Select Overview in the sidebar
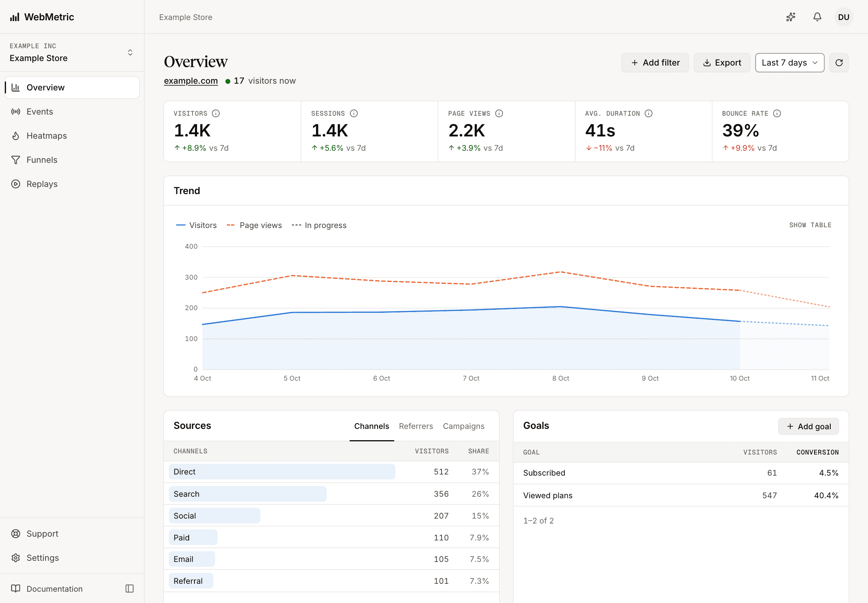The image size is (868, 603). (x=72, y=88)
